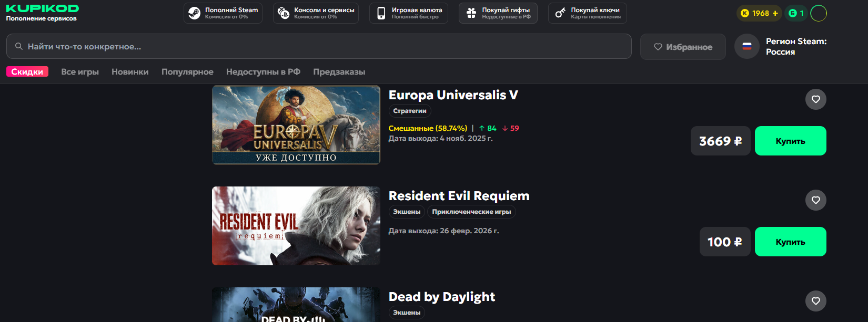Open Покупай гифты section
The height and width of the screenshot is (322, 868).
pos(498,13)
